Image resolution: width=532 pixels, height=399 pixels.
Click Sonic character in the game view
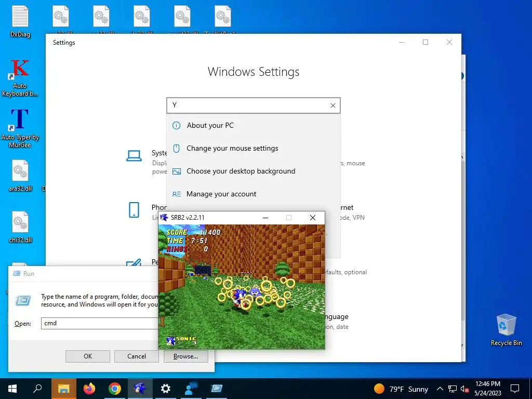click(x=239, y=297)
